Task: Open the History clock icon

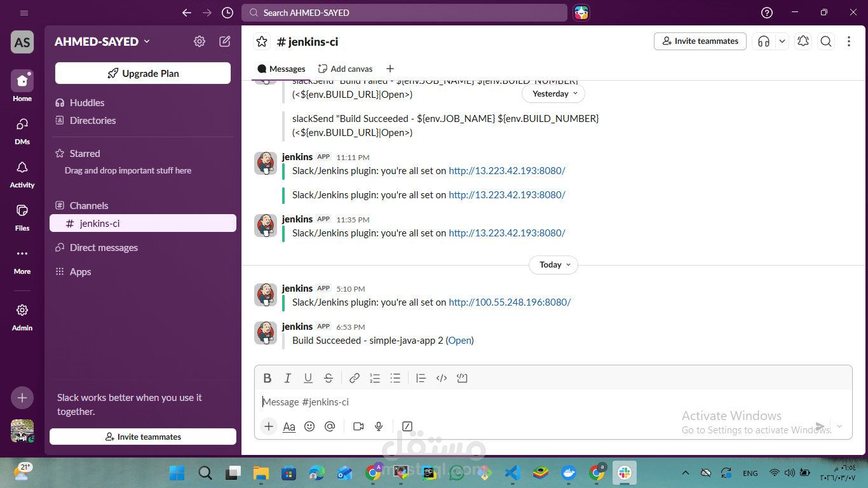Action: pos(227,13)
